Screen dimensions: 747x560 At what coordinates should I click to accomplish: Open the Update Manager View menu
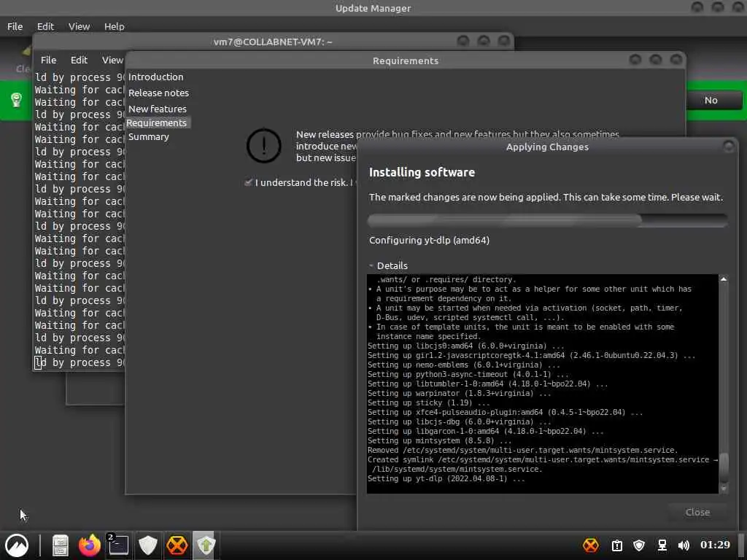(79, 27)
